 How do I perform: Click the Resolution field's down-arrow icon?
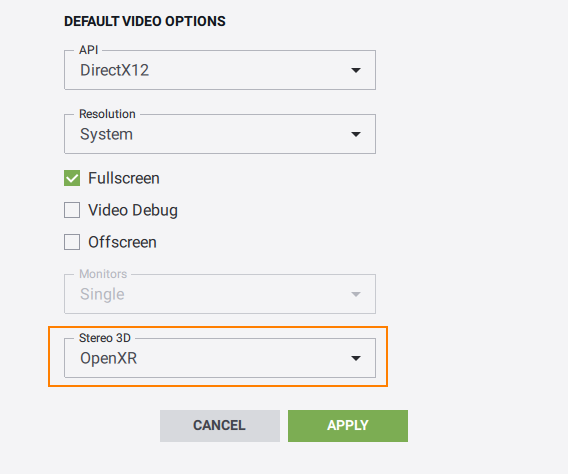(x=356, y=134)
